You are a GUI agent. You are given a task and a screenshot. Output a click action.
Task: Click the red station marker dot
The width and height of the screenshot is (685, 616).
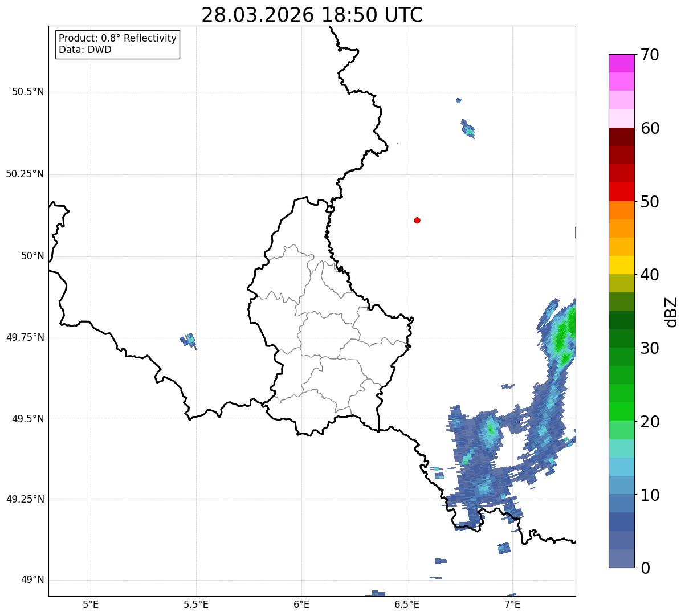click(417, 220)
